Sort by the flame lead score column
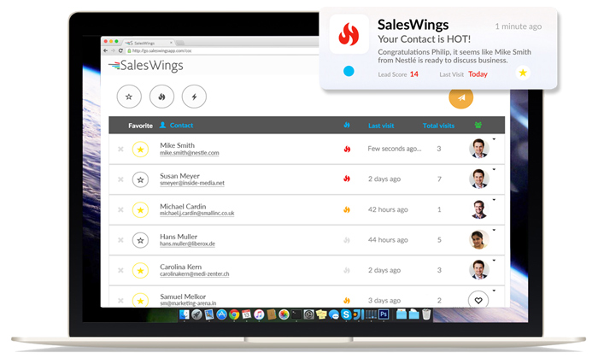The height and width of the screenshot is (364, 598). (x=347, y=125)
